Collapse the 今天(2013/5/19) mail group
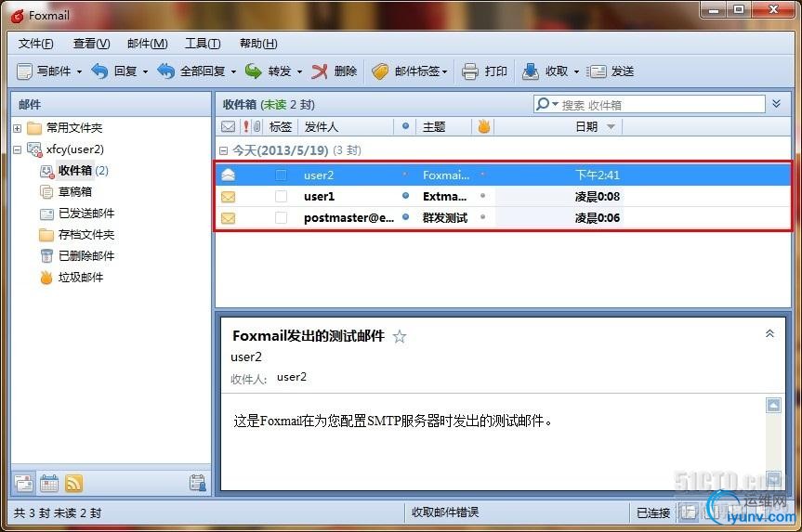 (x=223, y=150)
